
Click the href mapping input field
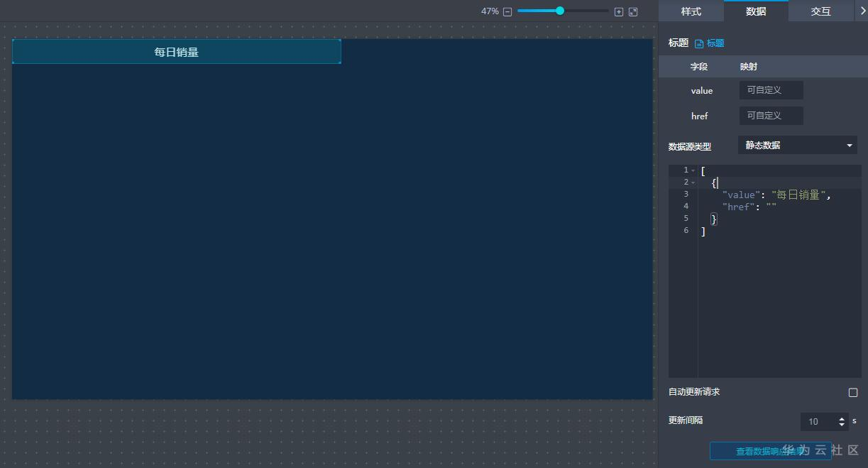click(x=771, y=116)
